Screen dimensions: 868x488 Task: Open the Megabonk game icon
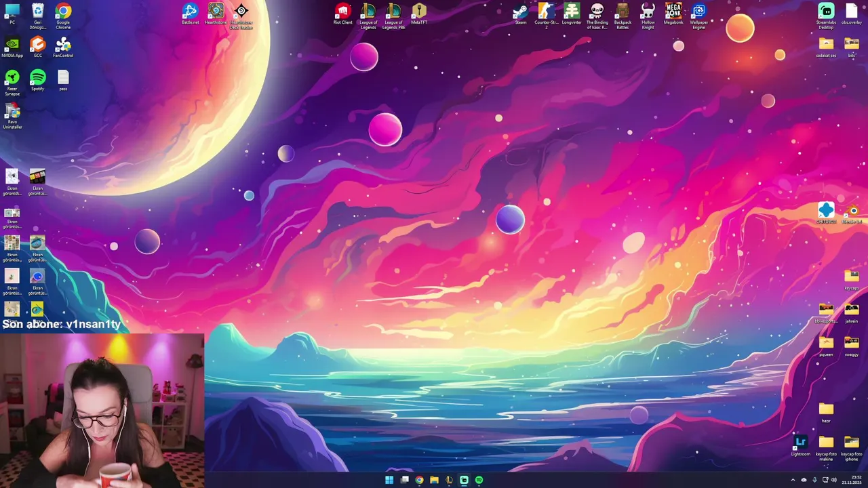pyautogui.click(x=673, y=14)
